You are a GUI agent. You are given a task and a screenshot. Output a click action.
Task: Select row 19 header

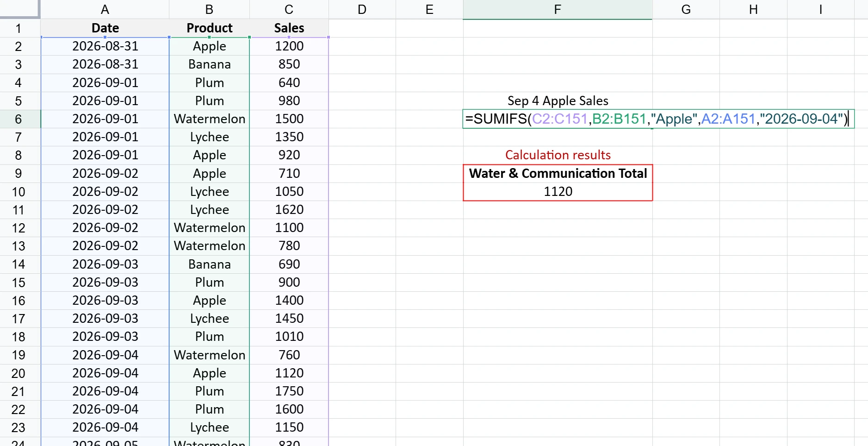[19, 355]
